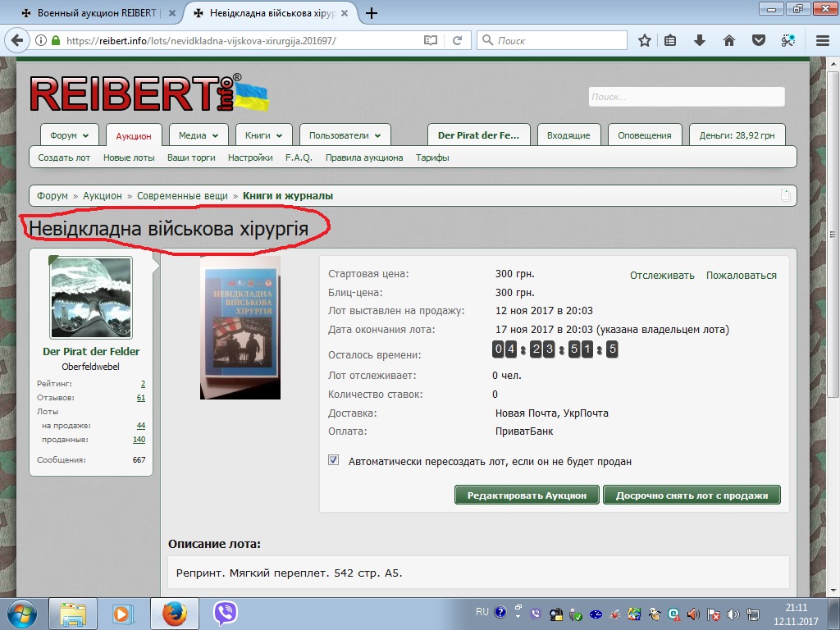Viewport: 840px width, 630px height.
Task: Launch Viber from the taskbar
Action: pos(226,613)
